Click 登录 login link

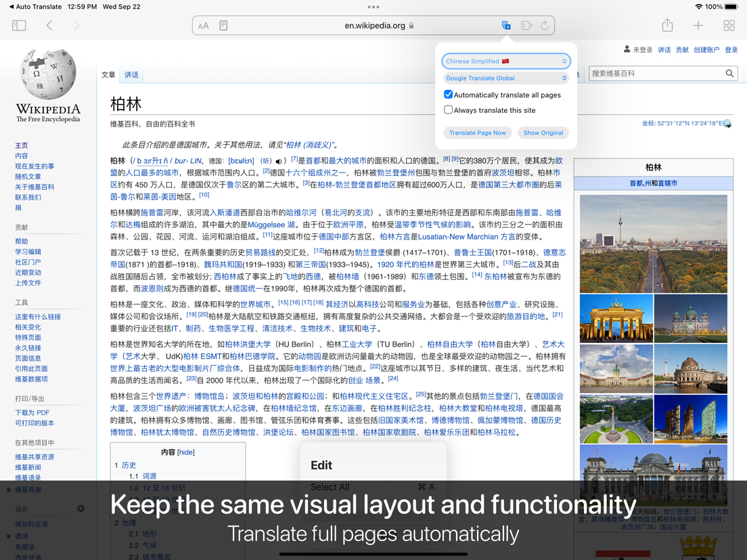point(731,49)
